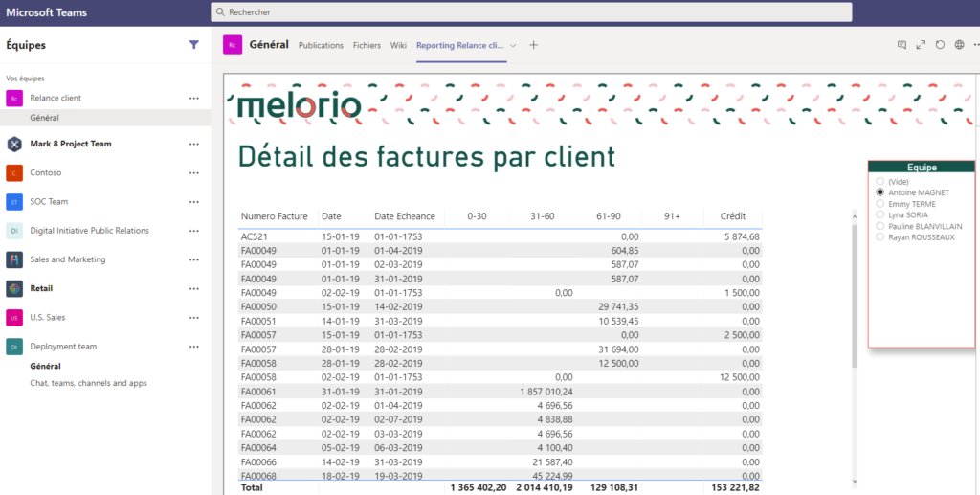Open the report in the browser via globe icon
The image size is (980, 495).
959,45
